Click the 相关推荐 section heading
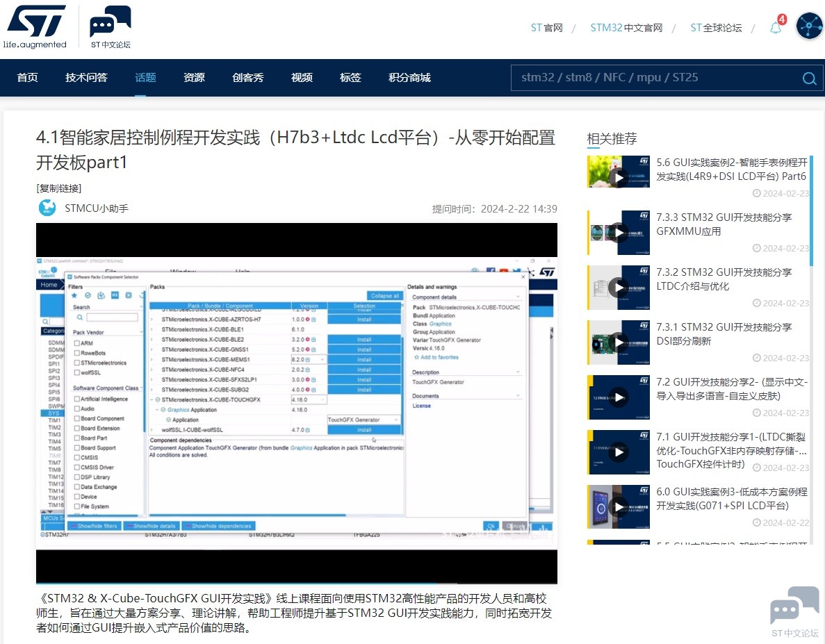This screenshot has height=644, width=825. pos(612,139)
